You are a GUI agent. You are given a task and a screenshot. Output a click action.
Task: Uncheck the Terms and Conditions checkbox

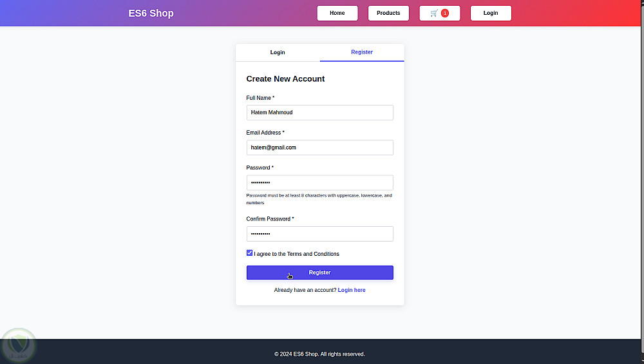pos(250,253)
